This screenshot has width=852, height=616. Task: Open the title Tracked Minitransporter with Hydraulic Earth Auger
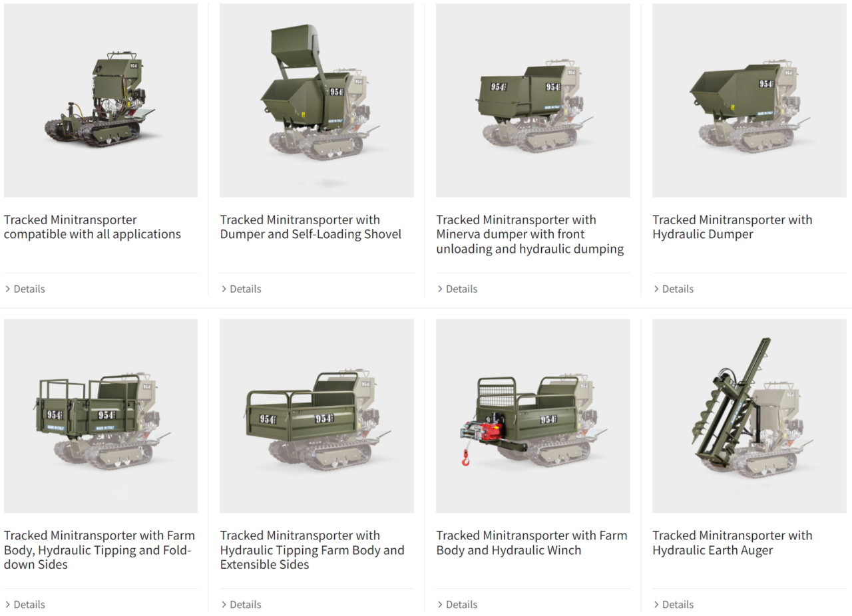732,543
